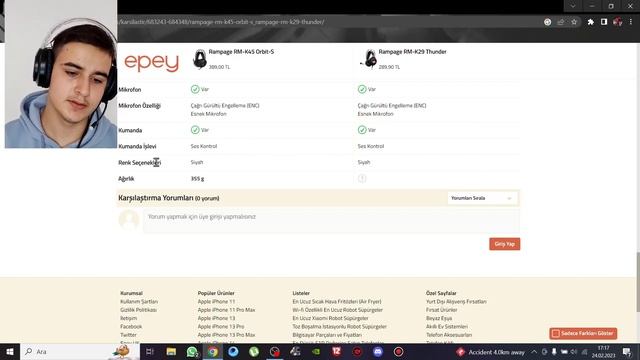640x360 pixels.
Task: Select the '355 g' weight value
Action: [197, 178]
